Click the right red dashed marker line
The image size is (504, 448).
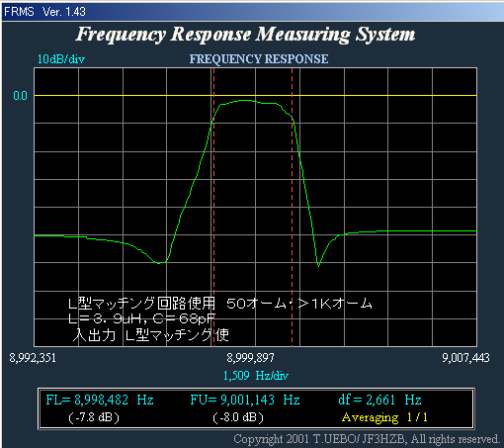[292, 207]
